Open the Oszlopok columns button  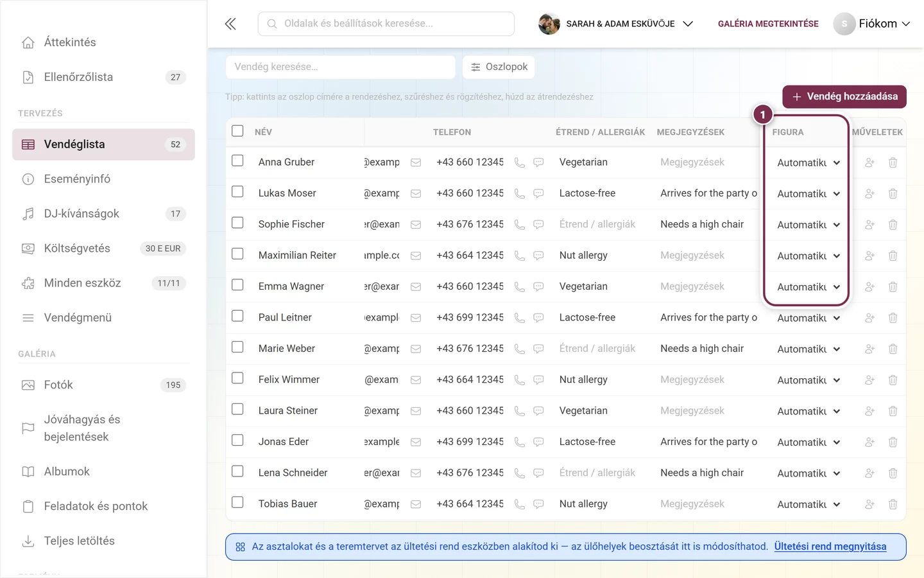[x=499, y=67]
